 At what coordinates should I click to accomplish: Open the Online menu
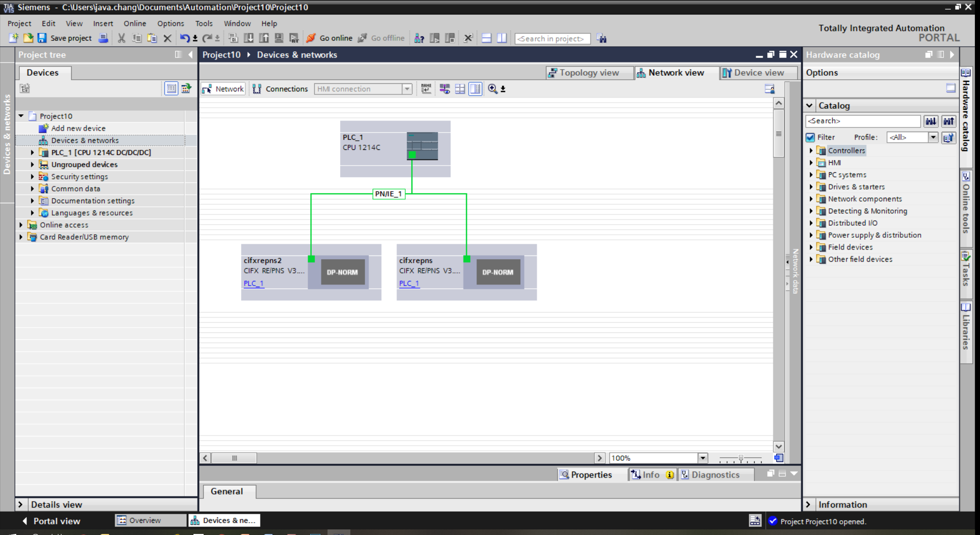click(x=135, y=23)
